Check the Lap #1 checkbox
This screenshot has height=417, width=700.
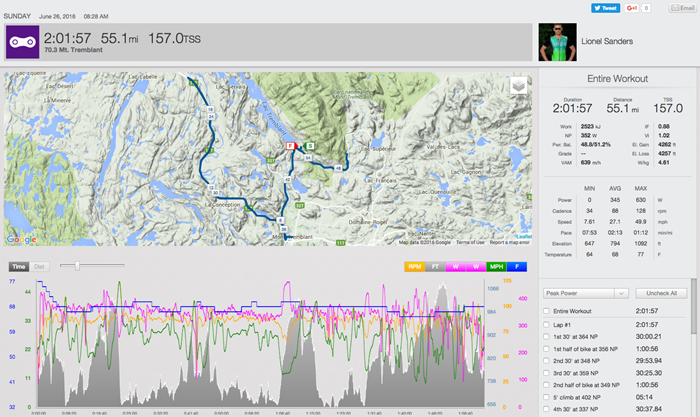tap(546, 325)
